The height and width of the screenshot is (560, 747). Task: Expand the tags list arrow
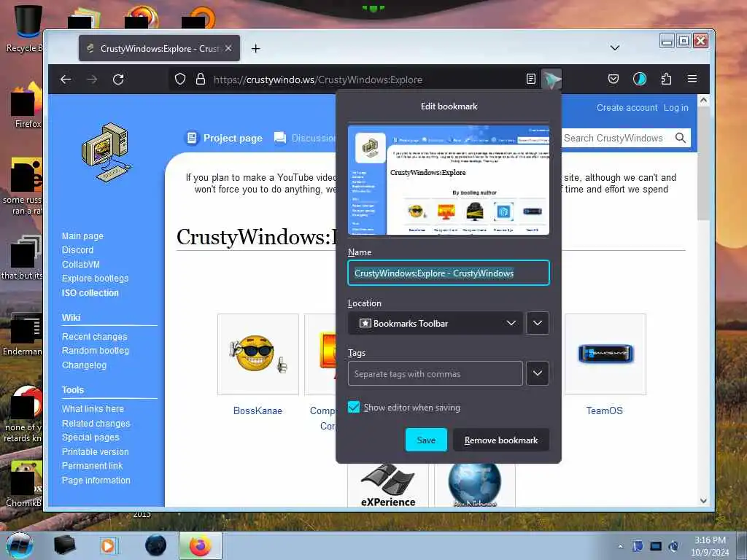coord(538,373)
